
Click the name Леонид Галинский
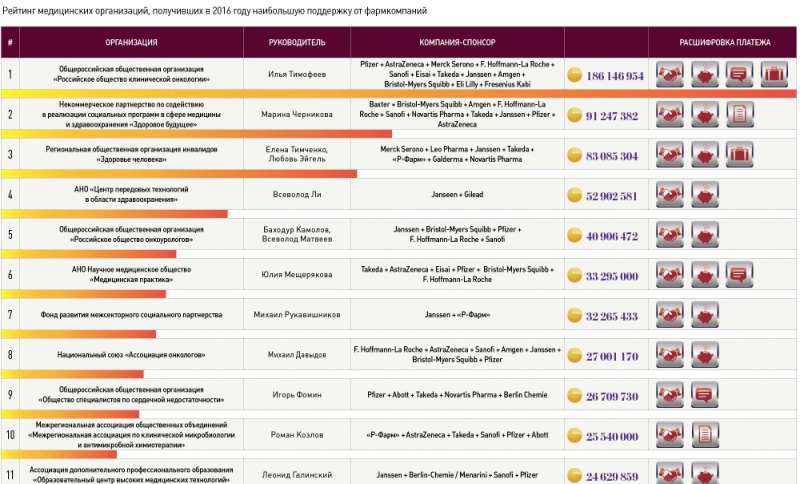pos(297,475)
